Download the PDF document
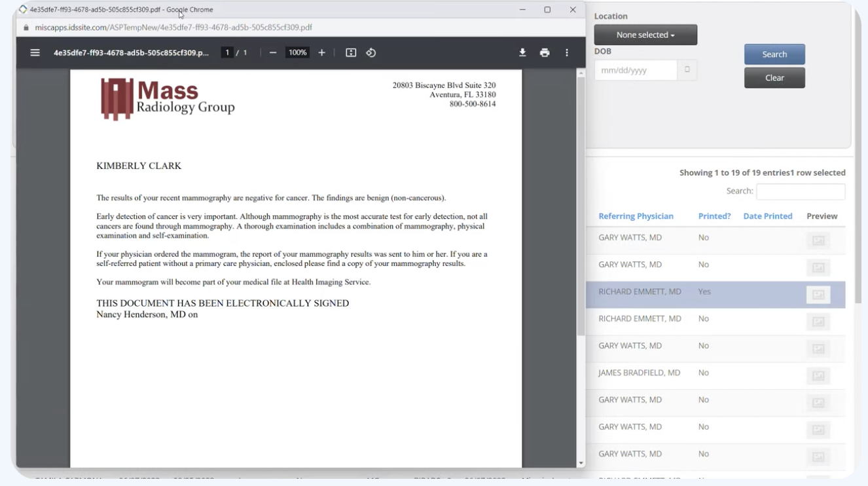The height and width of the screenshot is (486, 868). pos(522,53)
